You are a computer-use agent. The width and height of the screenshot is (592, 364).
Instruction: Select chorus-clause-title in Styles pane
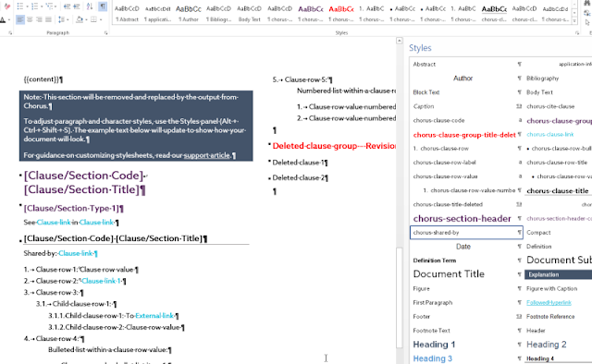(x=559, y=191)
